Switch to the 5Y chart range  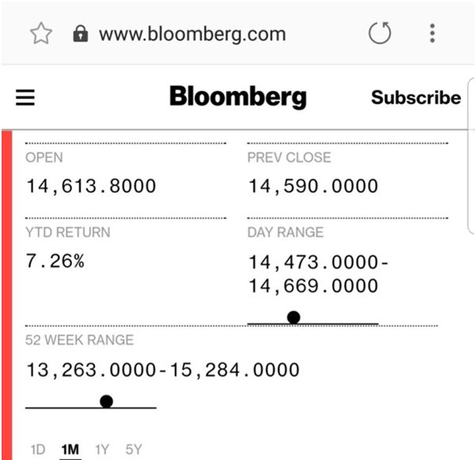pos(133,450)
